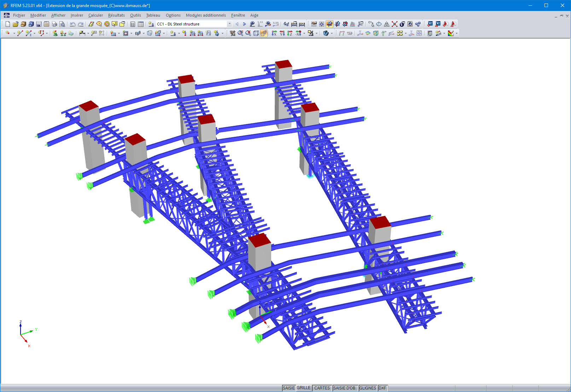Save the current model
The height and width of the screenshot is (392, 571).
[x=38, y=24]
